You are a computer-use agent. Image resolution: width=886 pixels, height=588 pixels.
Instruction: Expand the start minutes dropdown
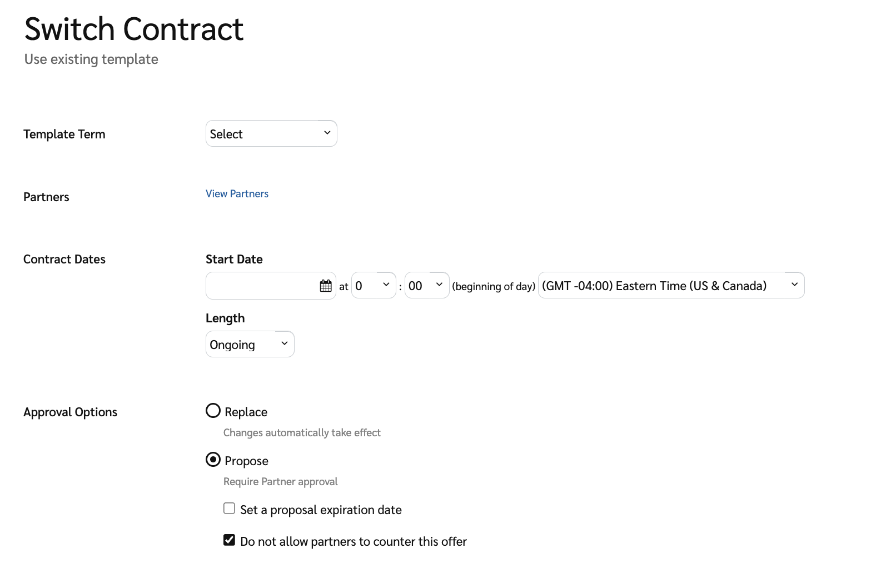(426, 286)
